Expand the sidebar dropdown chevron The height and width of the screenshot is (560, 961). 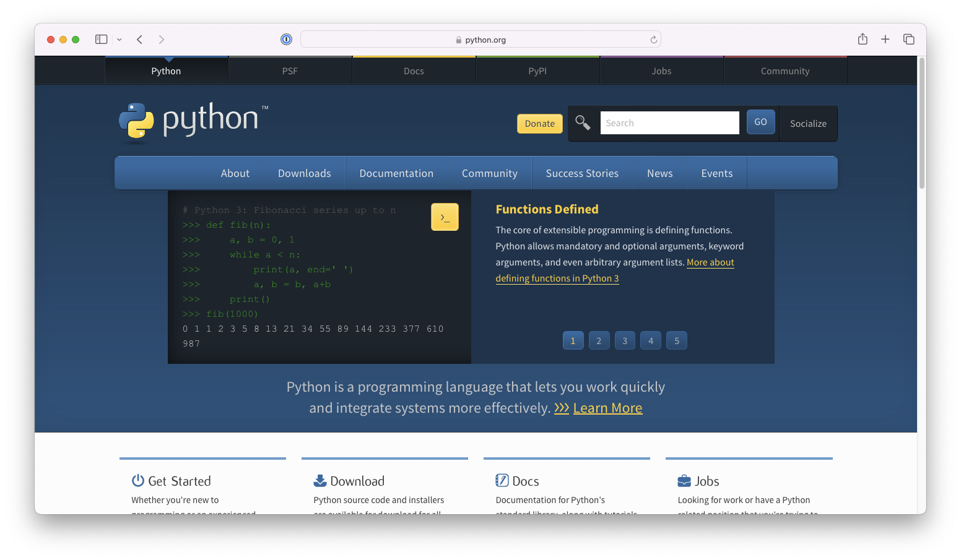(x=120, y=40)
